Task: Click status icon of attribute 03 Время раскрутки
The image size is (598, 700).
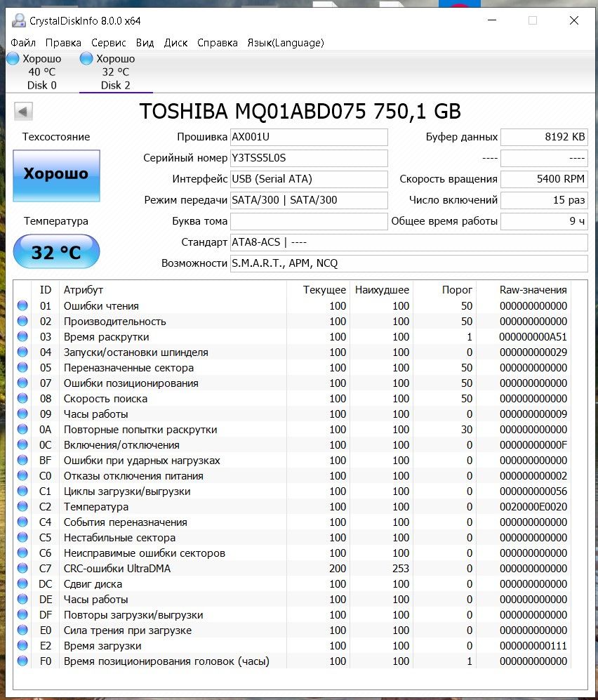Action: (x=22, y=336)
